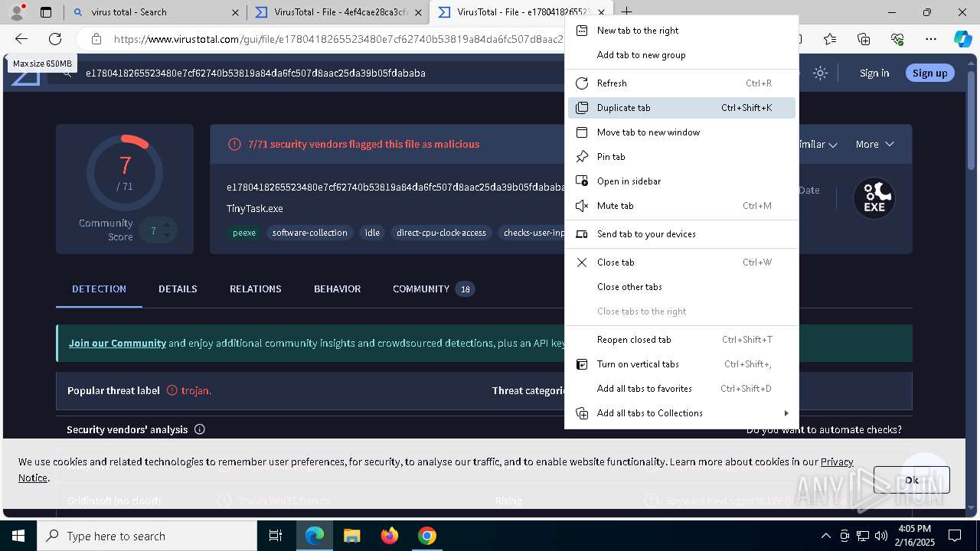Go back to the previous page
980x551 pixels.
point(21,39)
